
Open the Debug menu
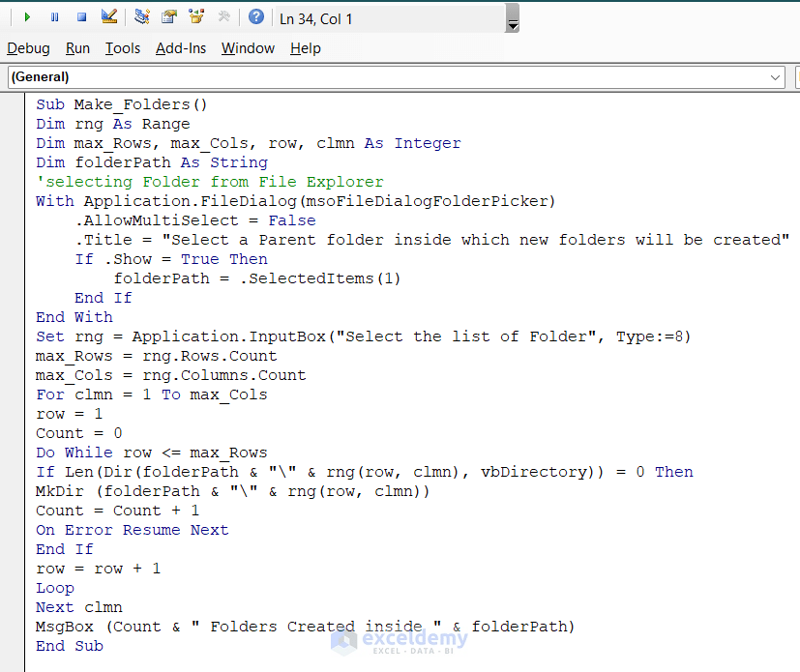(29, 48)
